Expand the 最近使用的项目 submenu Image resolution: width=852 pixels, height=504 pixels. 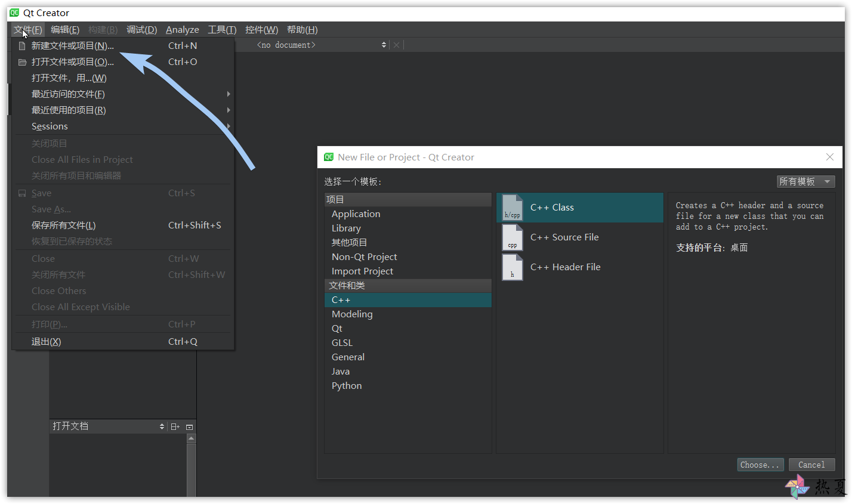229,110
